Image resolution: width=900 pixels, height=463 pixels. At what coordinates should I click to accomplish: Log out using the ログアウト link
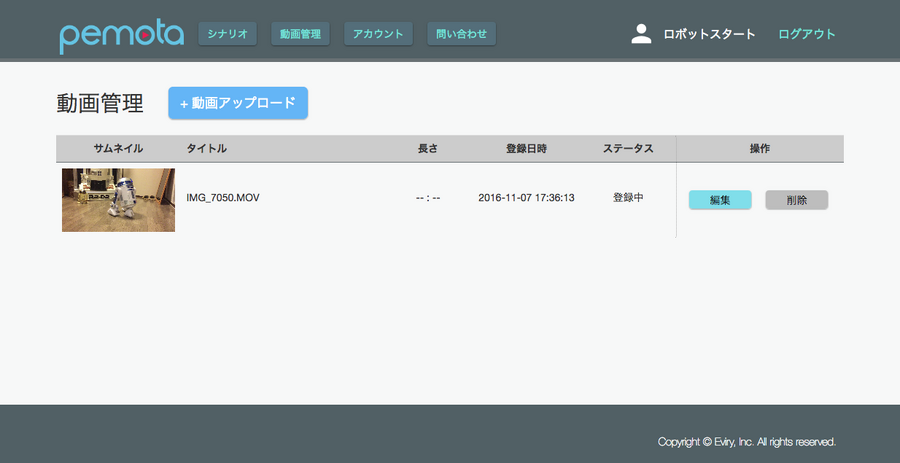tap(806, 34)
